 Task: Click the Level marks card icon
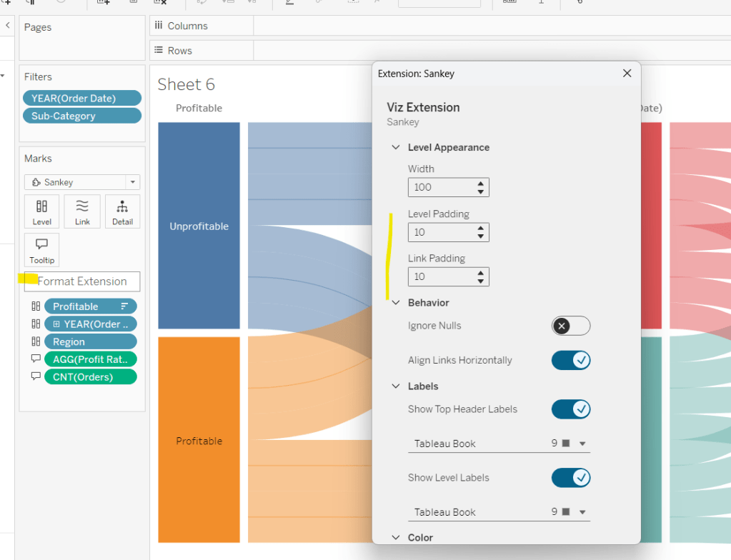click(x=42, y=211)
